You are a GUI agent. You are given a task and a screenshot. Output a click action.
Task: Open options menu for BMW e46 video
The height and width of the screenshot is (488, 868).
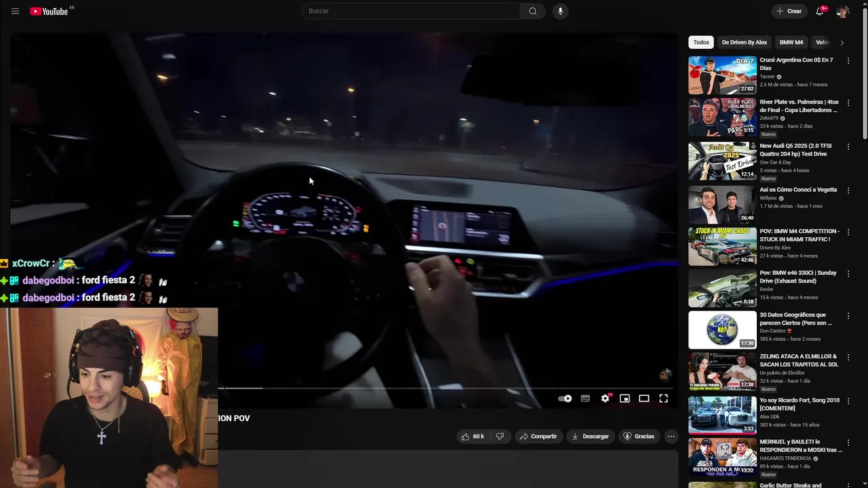point(848,274)
